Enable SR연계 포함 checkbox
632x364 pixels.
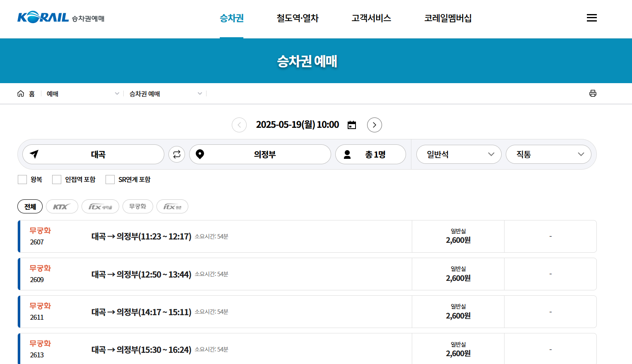(x=110, y=180)
